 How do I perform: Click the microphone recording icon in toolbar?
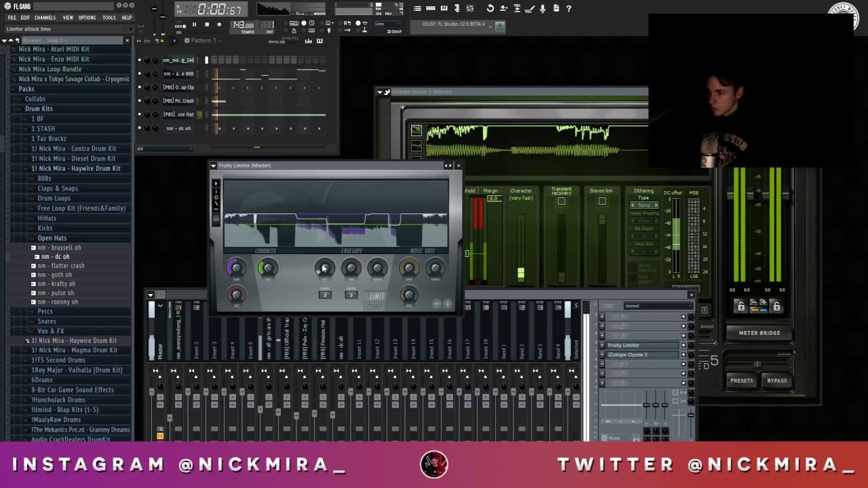click(542, 8)
